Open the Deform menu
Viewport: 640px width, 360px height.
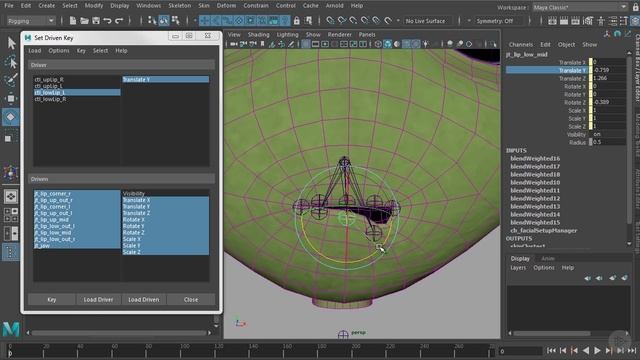tap(226, 6)
